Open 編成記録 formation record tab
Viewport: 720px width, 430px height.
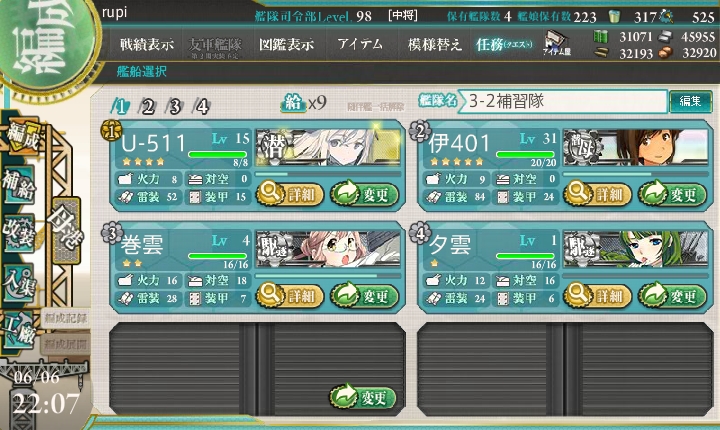(66, 318)
